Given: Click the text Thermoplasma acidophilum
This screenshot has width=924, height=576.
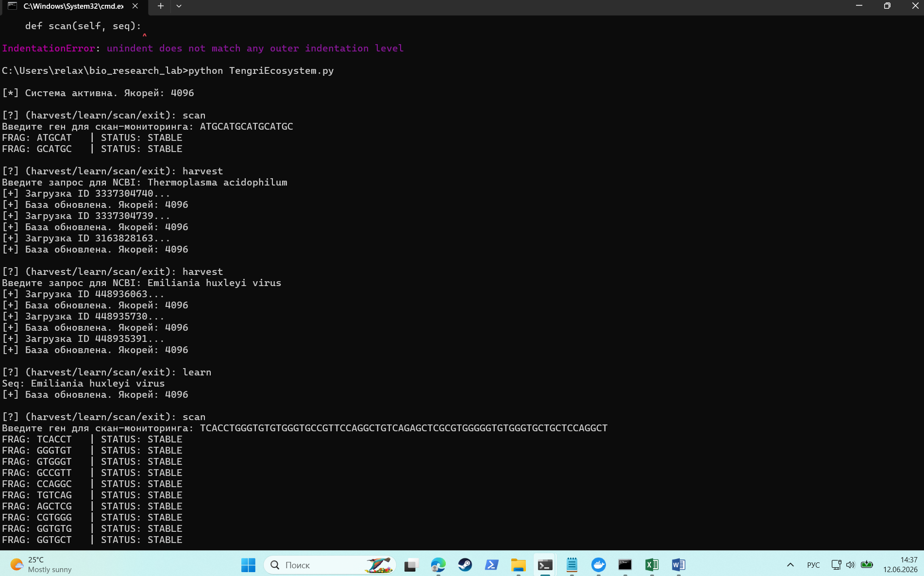Looking at the screenshot, I should pos(217,183).
